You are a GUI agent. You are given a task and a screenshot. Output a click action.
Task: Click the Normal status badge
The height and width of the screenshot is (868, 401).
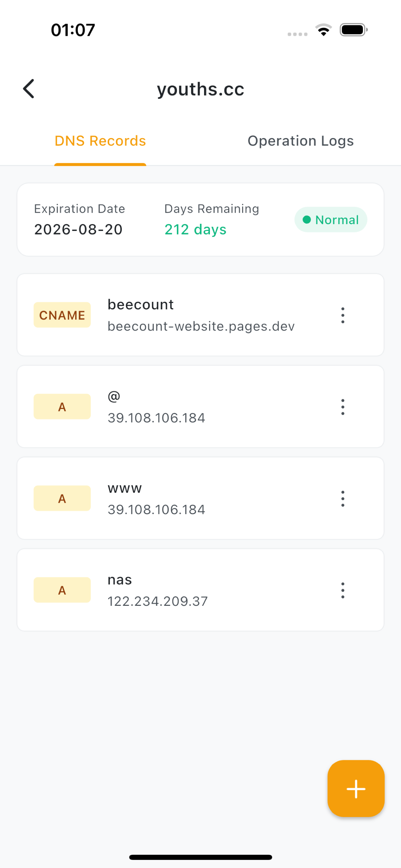coord(331,219)
